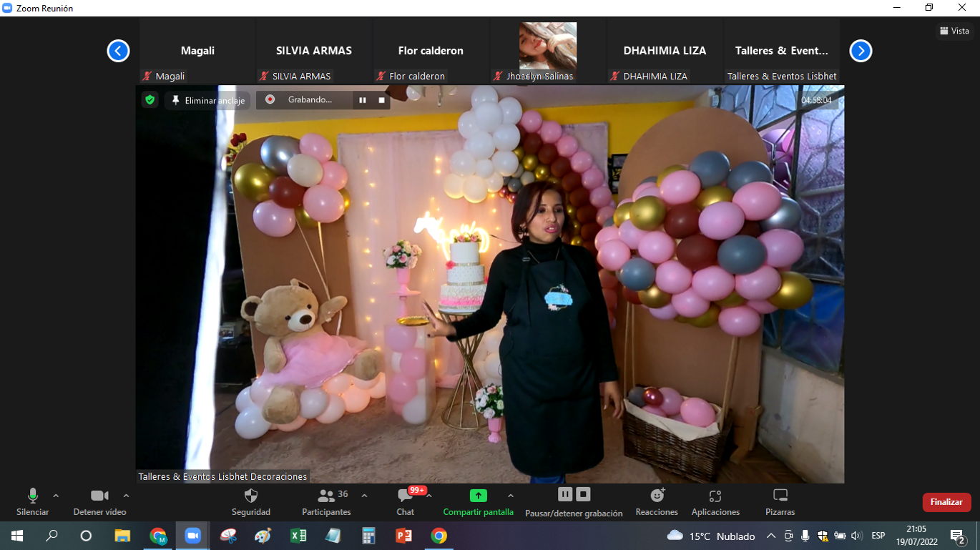Image resolution: width=980 pixels, height=550 pixels.
Task: Expand share options arrow beside Compartir pantalla
Action: click(510, 496)
